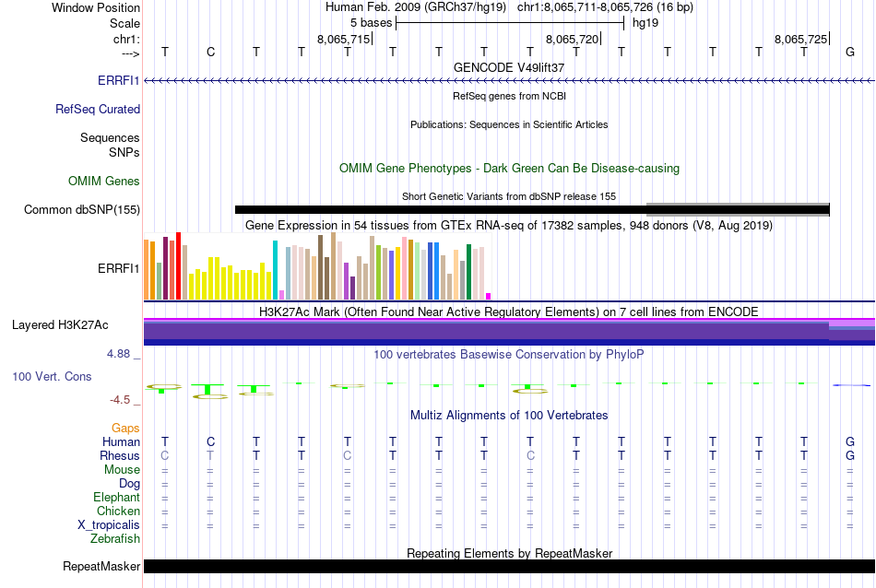This screenshot has width=876, height=588.
Task: Select the Chicken alignment row label
Action: coord(118,511)
